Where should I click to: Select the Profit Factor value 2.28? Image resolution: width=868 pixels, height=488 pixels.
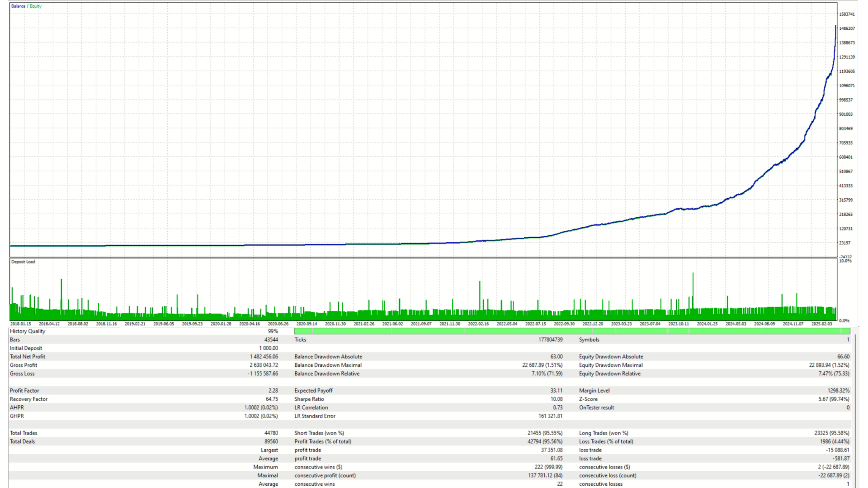[273, 391]
